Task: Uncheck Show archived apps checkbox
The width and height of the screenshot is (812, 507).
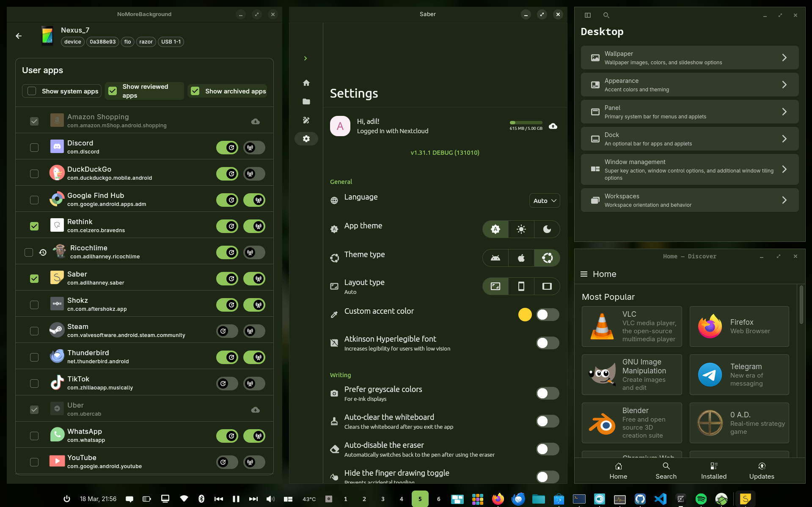Action: pyautogui.click(x=195, y=91)
